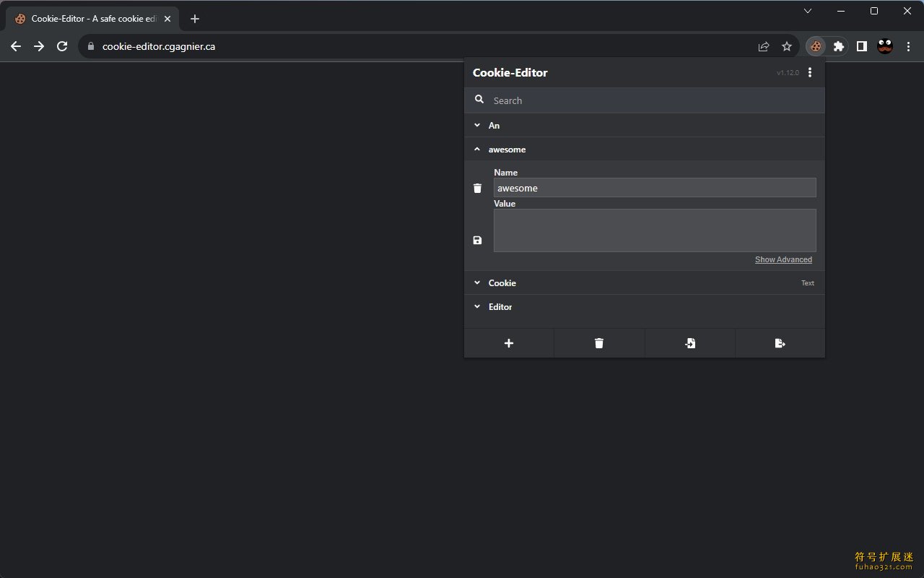Save the awesome cookie with floppy icon

[x=477, y=240]
